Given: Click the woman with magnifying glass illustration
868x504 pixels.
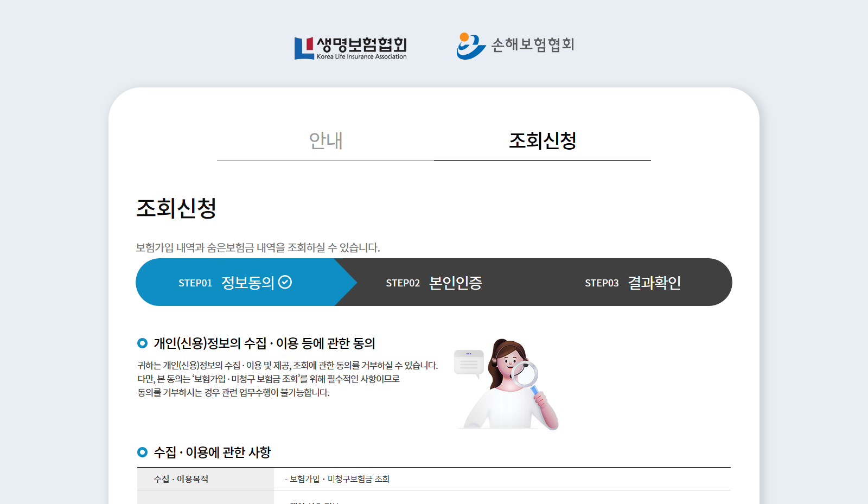Looking at the screenshot, I should pos(512,385).
